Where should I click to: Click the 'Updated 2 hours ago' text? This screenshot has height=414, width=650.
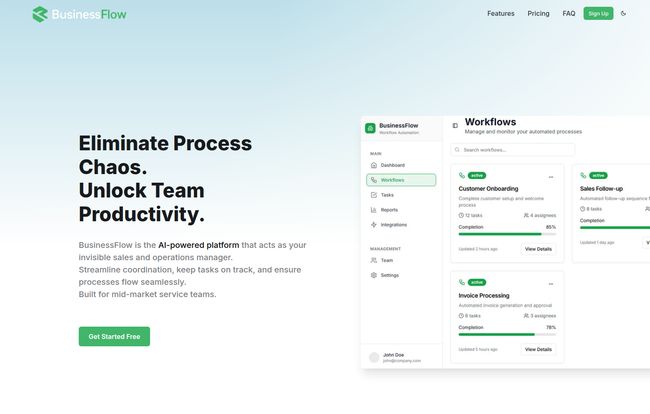478,249
